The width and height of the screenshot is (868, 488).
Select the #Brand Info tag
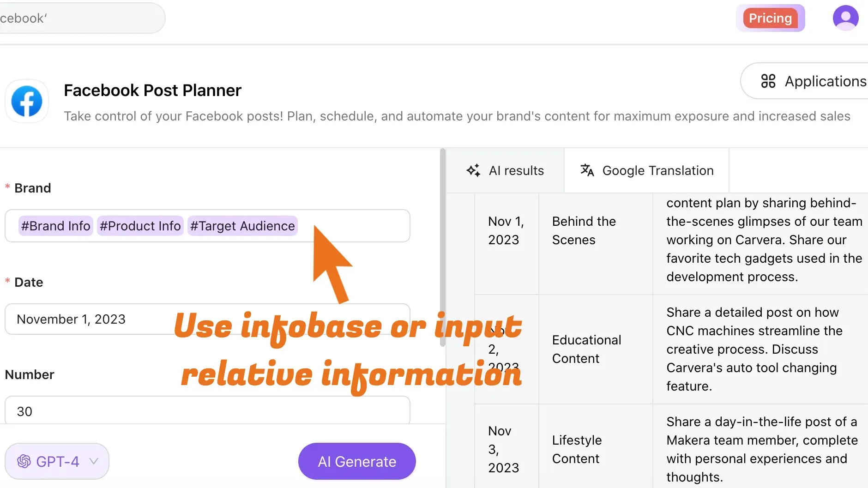56,226
